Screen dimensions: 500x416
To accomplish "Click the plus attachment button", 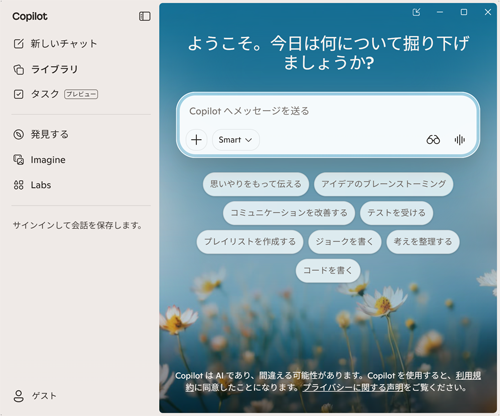I will click(x=196, y=140).
